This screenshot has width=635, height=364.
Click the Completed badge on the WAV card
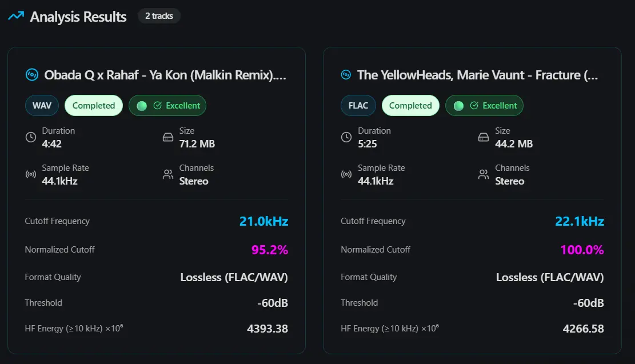[94, 105]
